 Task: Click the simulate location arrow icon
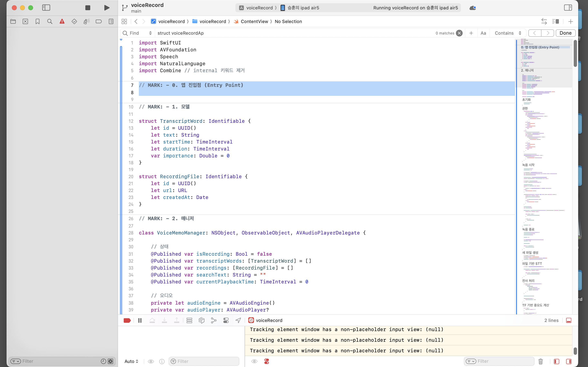238,320
